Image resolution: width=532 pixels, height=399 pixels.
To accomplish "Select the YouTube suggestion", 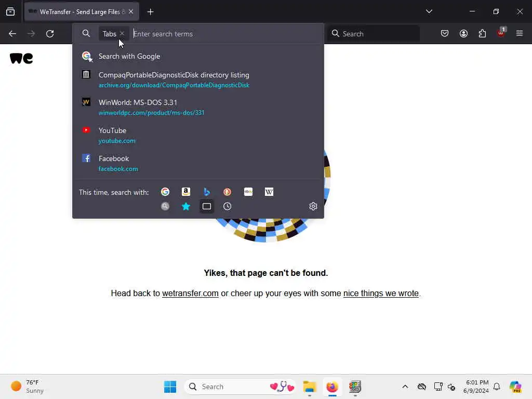I will 198,136.
